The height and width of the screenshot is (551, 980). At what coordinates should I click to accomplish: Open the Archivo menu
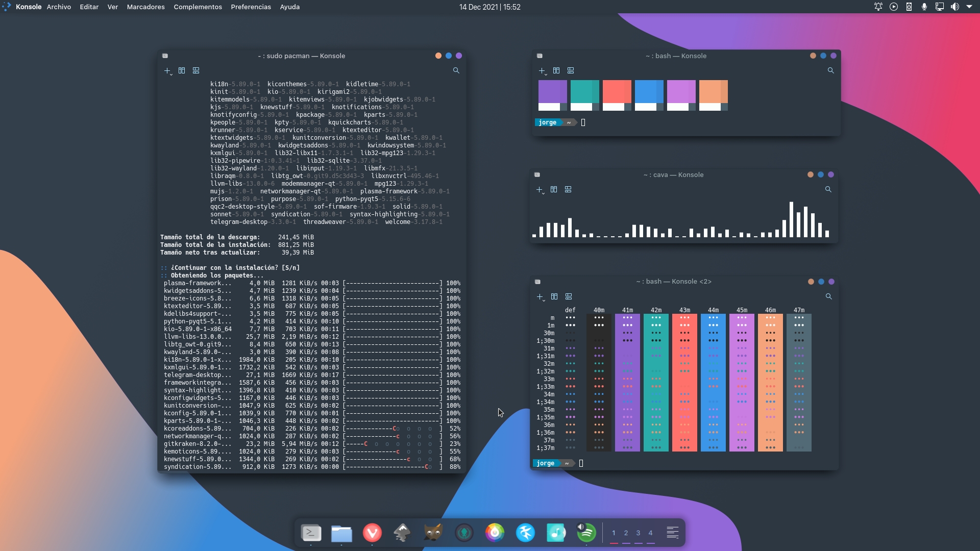click(x=59, y=7)
